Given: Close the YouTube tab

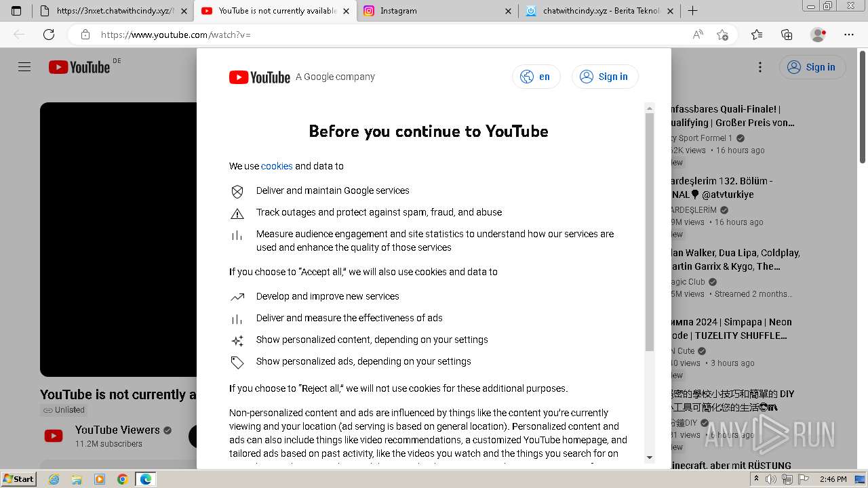Looking at the screenshot, I should click(346, 11).
